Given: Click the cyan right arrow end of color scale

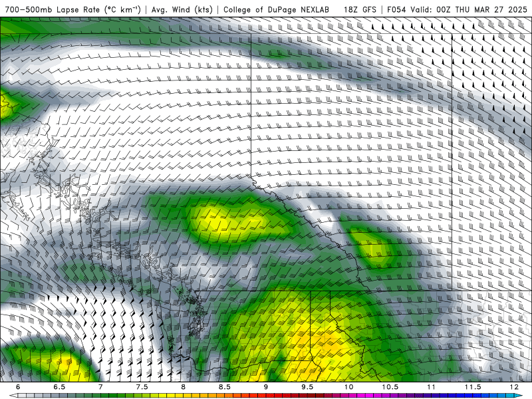Looking at the screenshot, I should coord(519,396).
